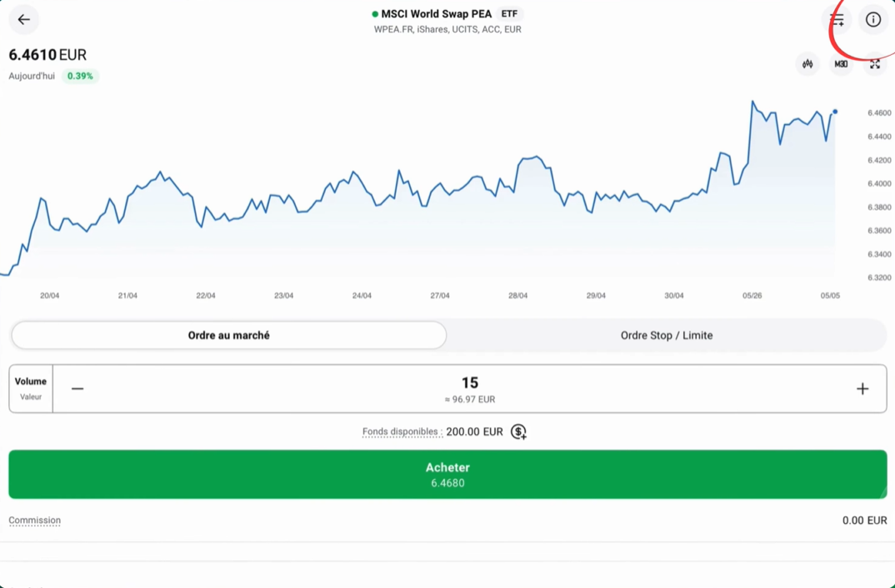Image resolution: width=895 pixels, height=588 pixels.
Task: Go back using the arrow button
Action: [x=23, y=20]
